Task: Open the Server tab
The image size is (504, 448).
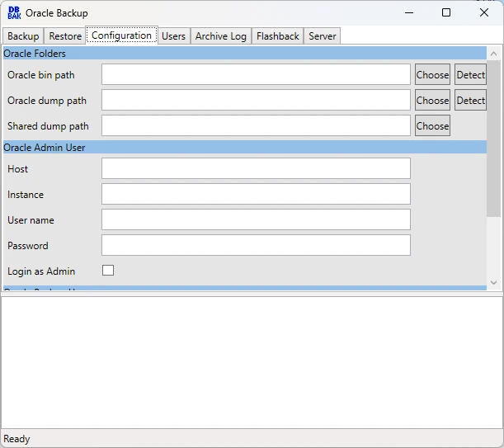Action: (322, 36)
